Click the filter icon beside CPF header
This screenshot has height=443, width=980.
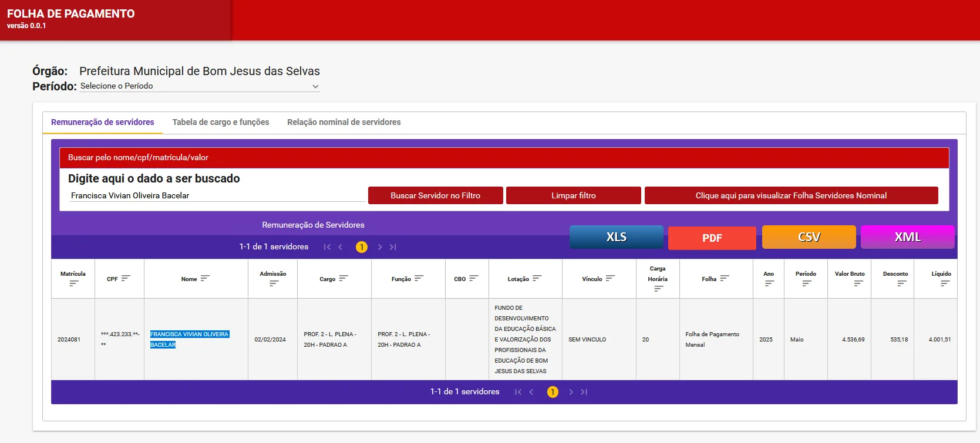126,279
